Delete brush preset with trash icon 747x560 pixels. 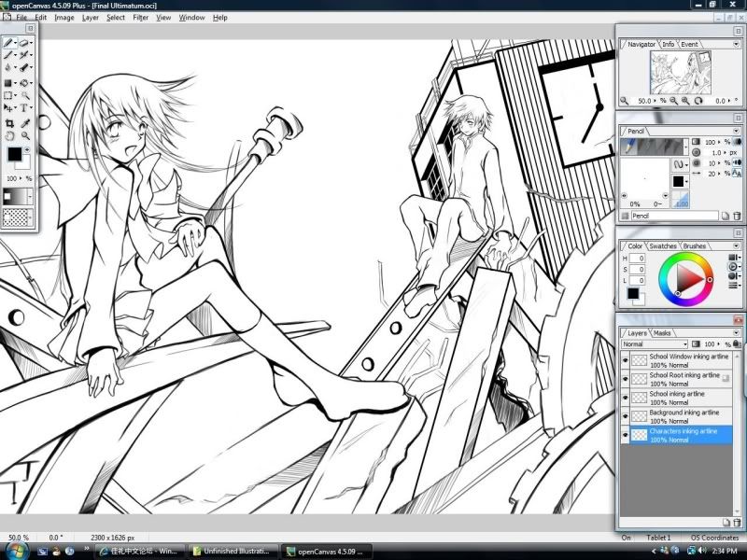(737, 216)
